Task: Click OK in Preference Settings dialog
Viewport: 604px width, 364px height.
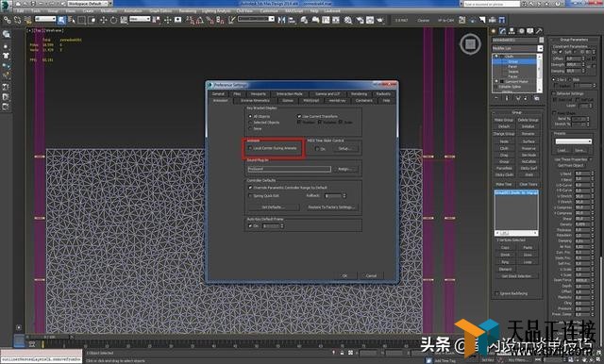Action: tap(344, 276)
